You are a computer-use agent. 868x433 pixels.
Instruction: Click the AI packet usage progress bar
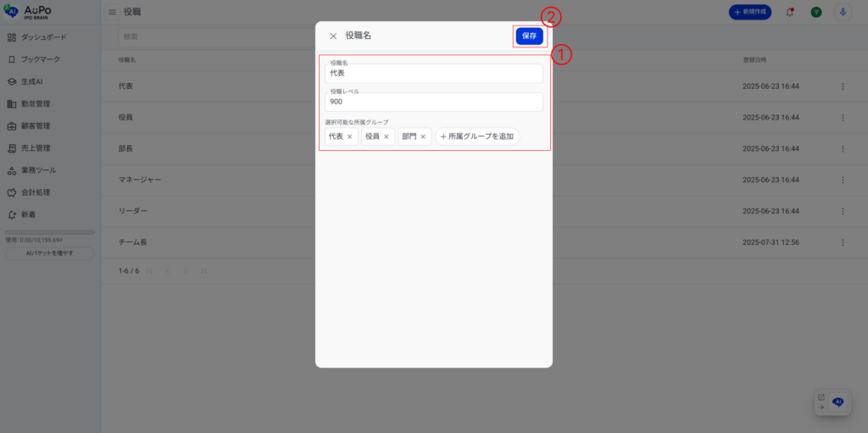[x=50, y=232]
